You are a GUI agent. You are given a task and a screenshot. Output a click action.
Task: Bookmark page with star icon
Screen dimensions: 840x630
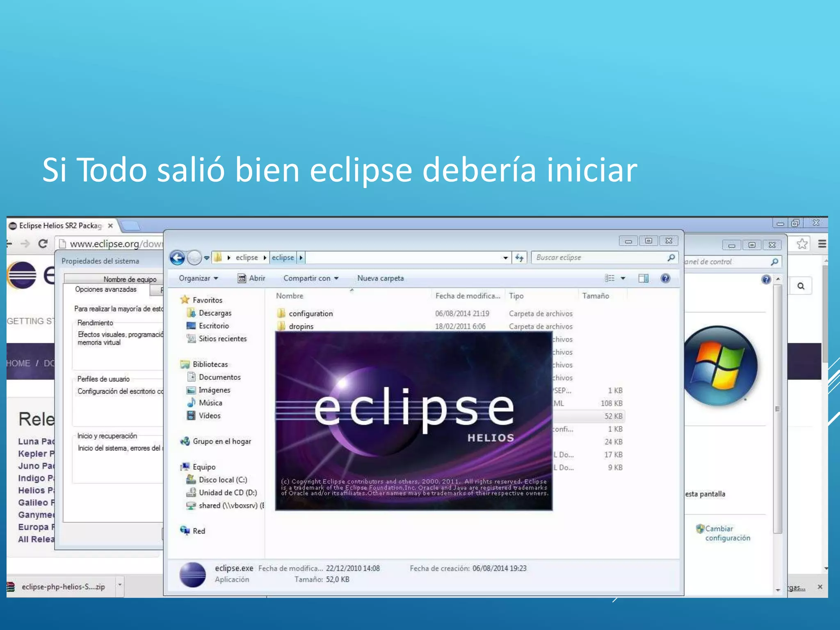[x=802, y=244]
